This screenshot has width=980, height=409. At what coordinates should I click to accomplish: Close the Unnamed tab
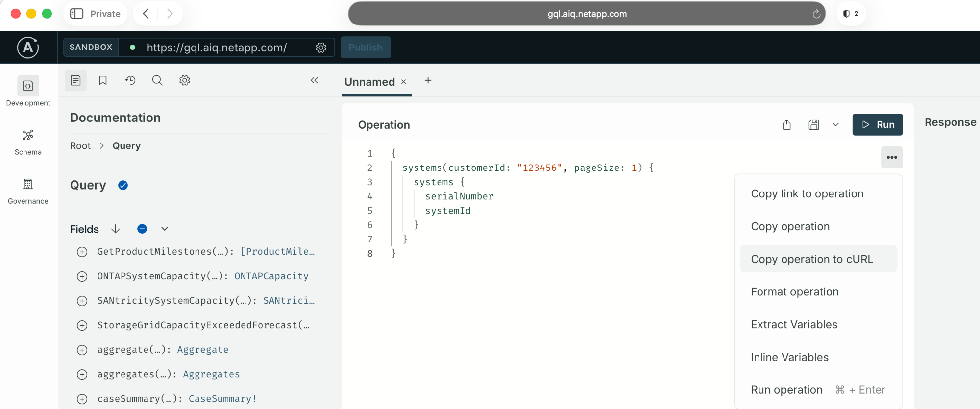pos(404,82)
